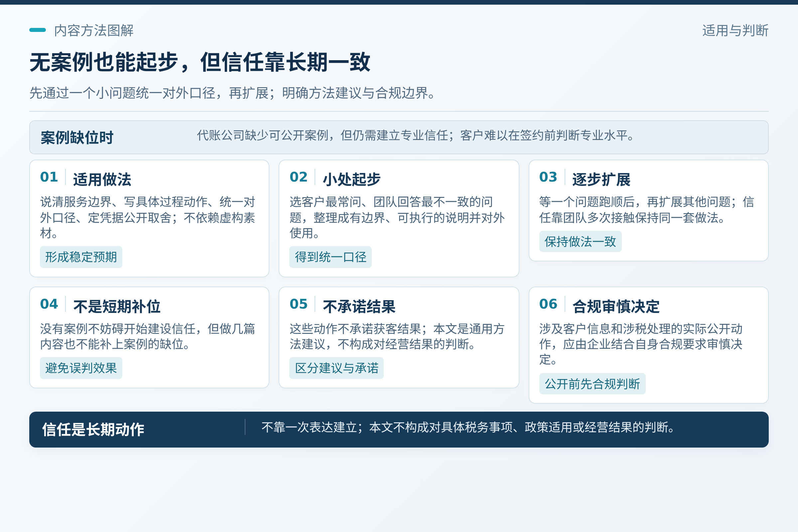
Task: Click the 不承诺结果 card heading
Action: [x=359, y=306]
